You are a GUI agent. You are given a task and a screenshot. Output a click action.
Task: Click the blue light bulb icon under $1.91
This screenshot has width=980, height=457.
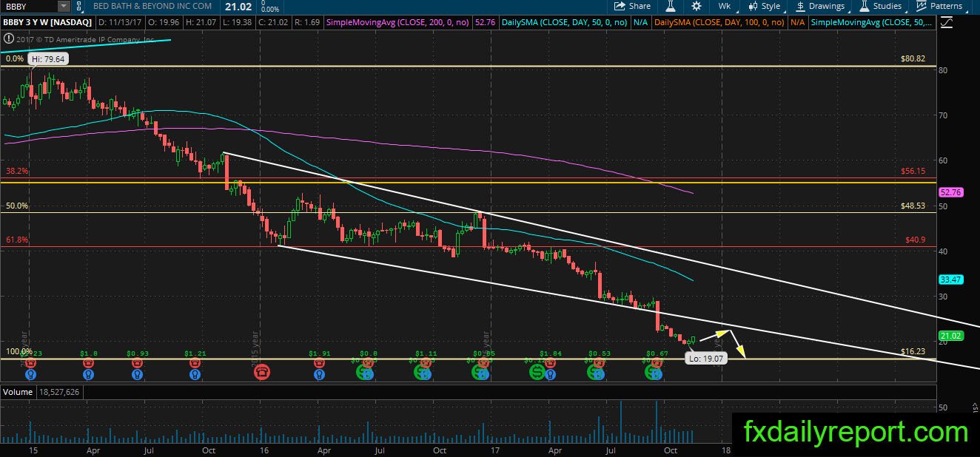click(319, 375)
